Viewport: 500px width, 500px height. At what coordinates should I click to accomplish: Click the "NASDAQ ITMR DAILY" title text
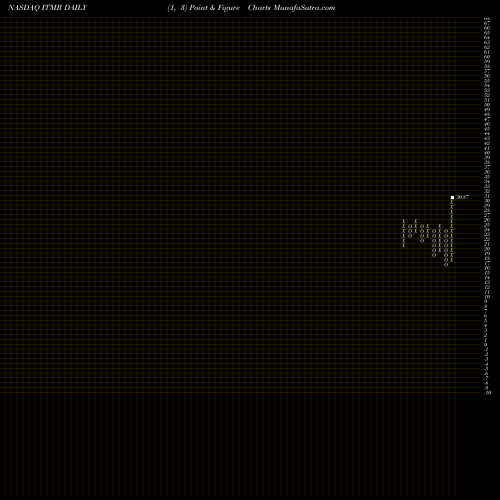[47, 8]
